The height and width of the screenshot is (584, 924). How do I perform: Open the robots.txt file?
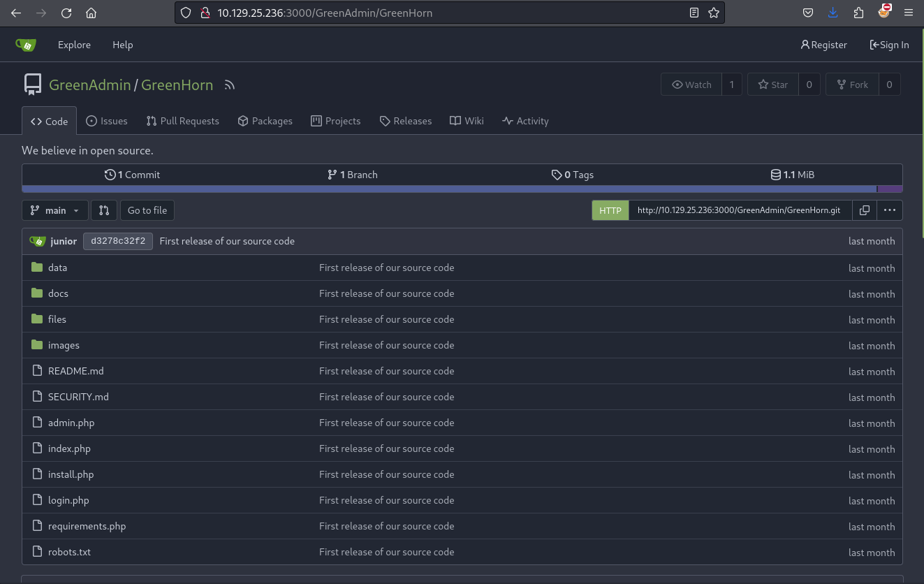[x=69, y=552]
